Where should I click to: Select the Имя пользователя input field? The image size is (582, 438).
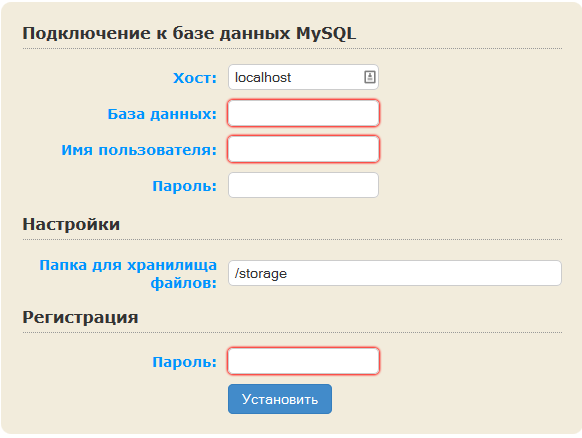(303, 149)
